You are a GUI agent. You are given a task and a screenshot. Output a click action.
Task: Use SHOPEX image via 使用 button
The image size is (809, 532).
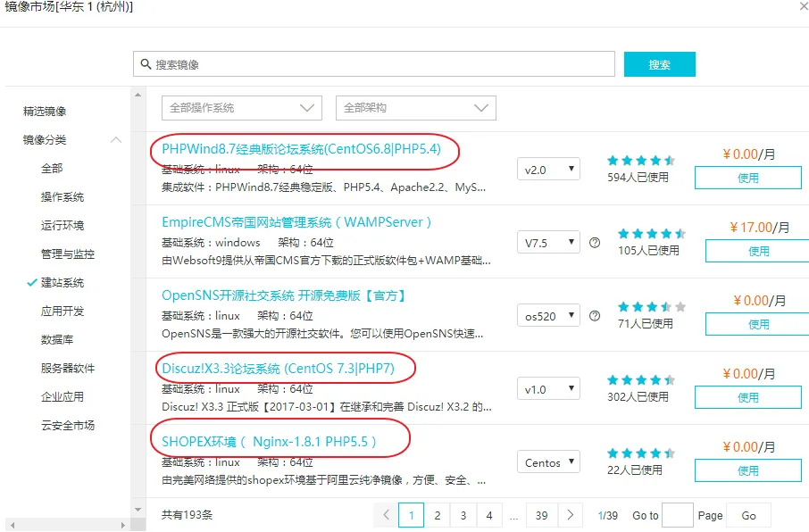click(x=748, y=471)
